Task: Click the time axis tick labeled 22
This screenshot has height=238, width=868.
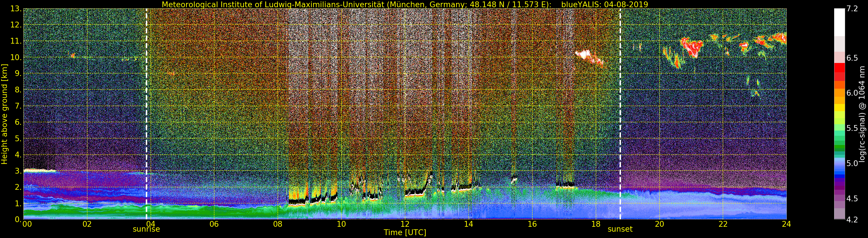Action: (723, 224)
